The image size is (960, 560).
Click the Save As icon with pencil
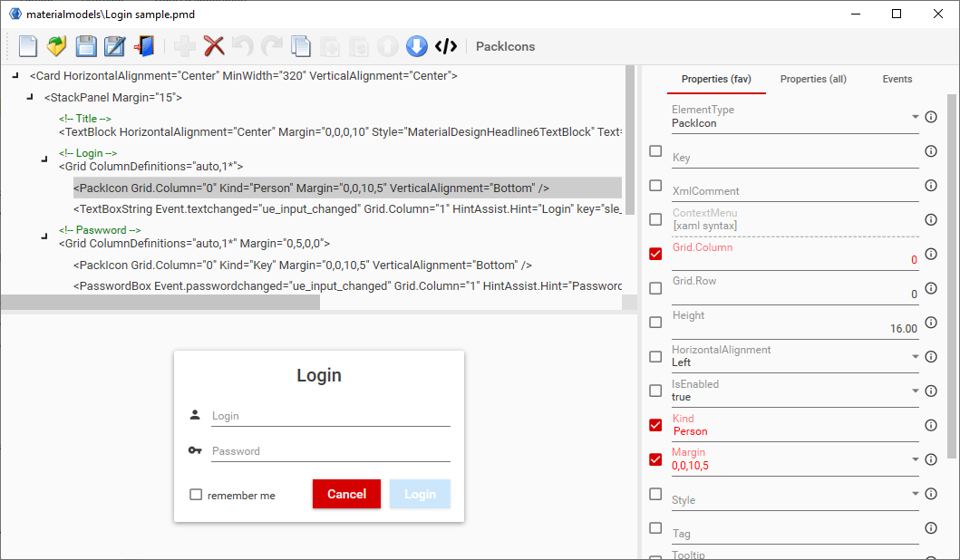pos(115,46)
